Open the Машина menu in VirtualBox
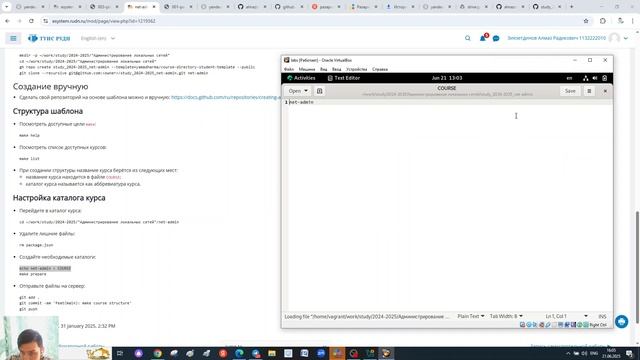 point(307,69)
